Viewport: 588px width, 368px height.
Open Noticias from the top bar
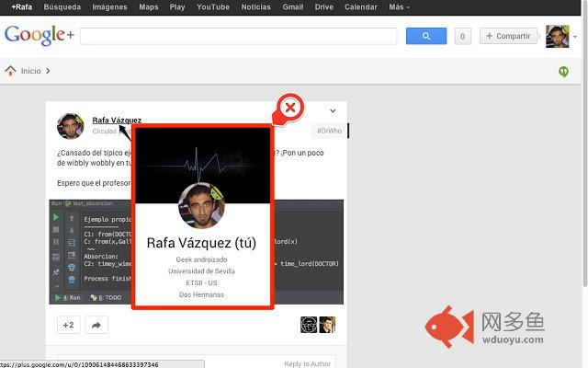[x=255, y=6]
